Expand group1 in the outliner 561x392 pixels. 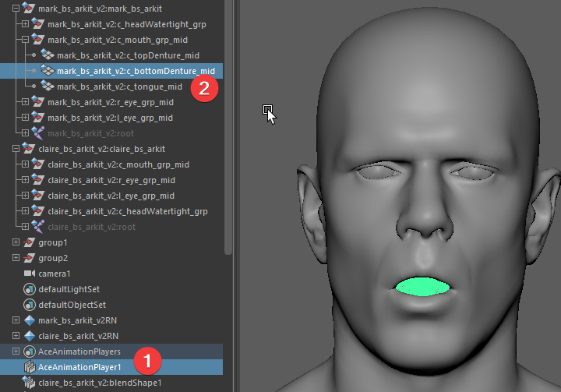pyautogui.click(x=16, y=242)
